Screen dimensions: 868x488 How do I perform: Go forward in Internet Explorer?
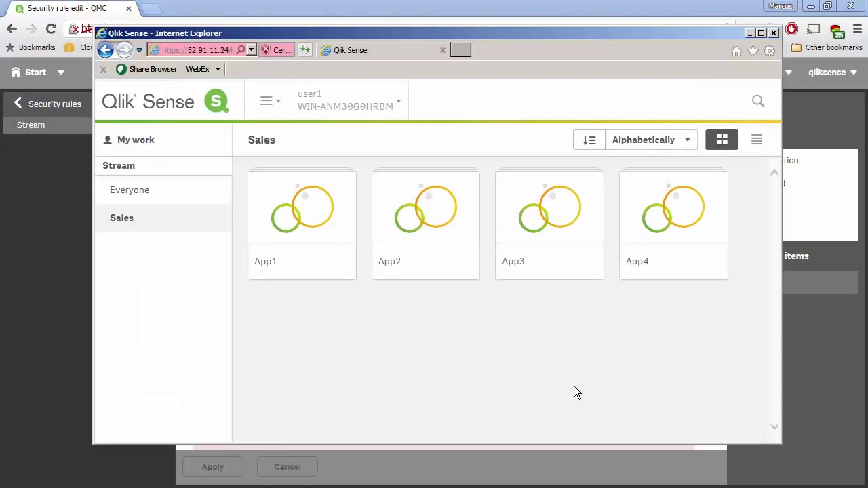[x=124, y=49]
